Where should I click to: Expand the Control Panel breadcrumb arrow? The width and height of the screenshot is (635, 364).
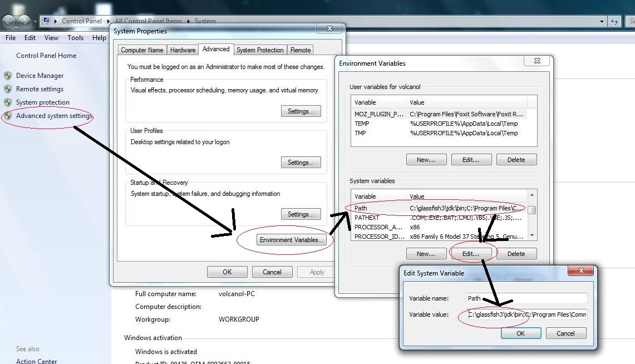pos(108,21)
